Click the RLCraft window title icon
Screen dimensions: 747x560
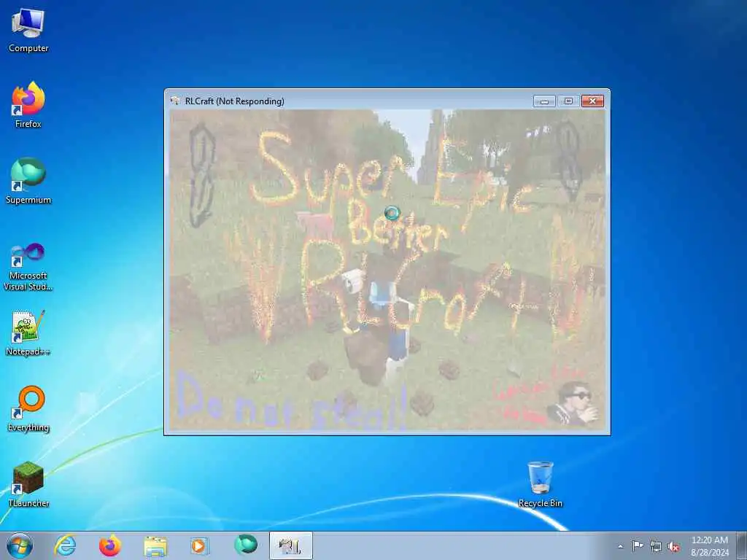pos(175,101)
